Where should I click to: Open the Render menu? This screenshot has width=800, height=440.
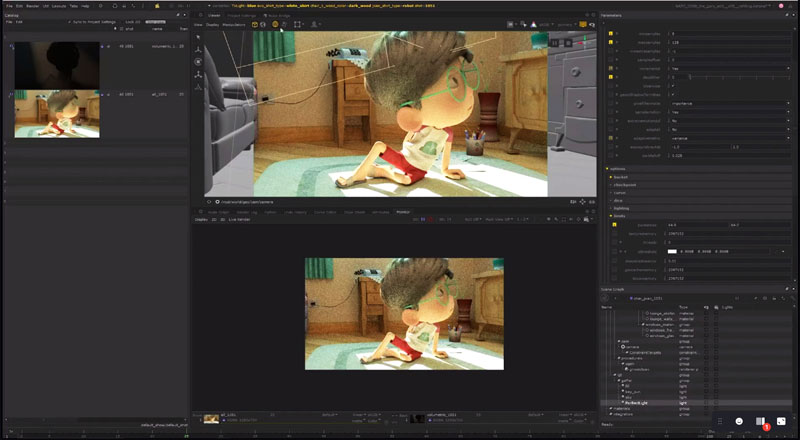[33, 6]
